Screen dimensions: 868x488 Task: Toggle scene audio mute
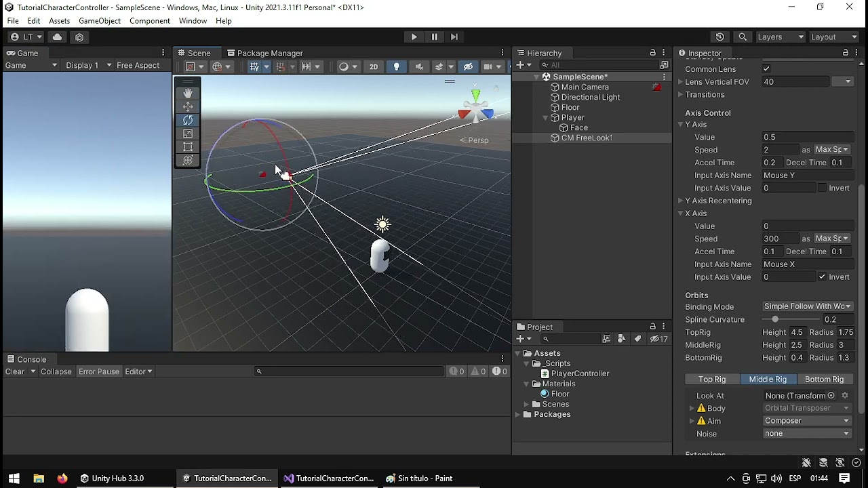(x=419, y=66)
